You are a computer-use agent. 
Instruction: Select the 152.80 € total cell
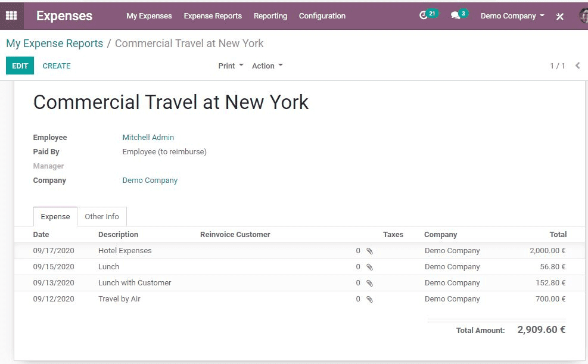click(550, 282)
